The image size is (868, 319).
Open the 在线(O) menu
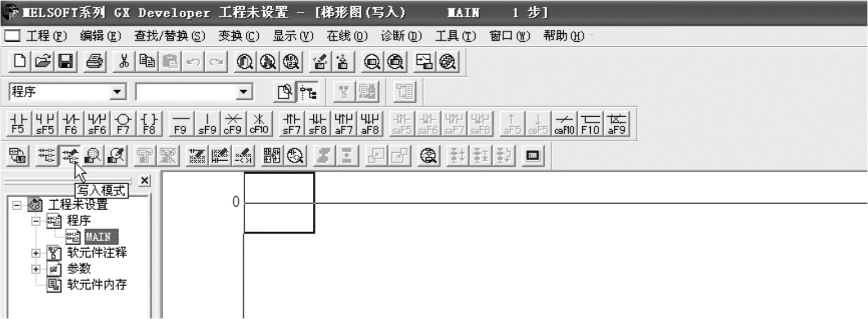coord(347,36)
